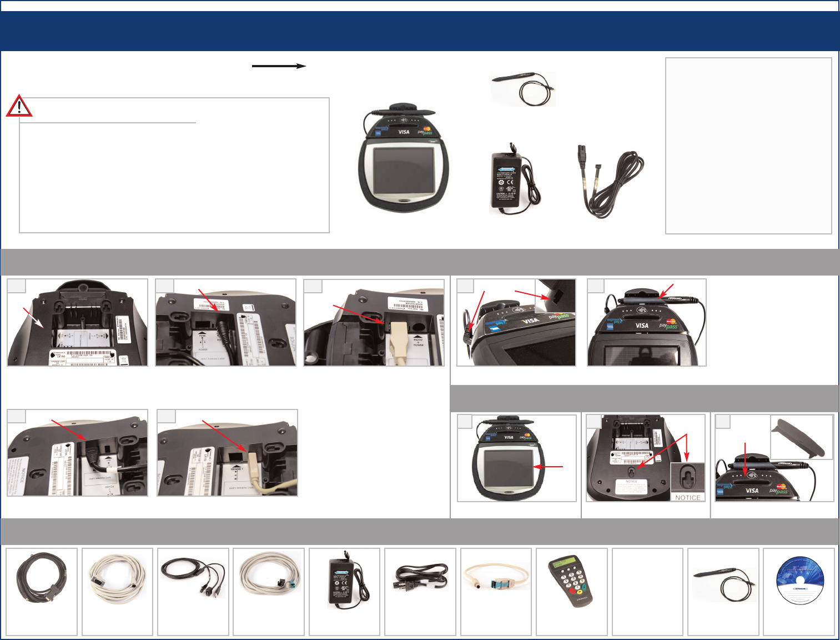Screen dimensions: 840x640
Task: Click the photo of the beige plug at RS232 port
Action: 374,322
